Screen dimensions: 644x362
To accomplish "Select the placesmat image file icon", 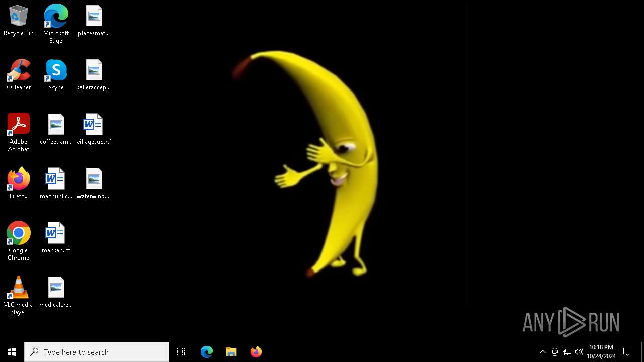I will click(94, 21).
